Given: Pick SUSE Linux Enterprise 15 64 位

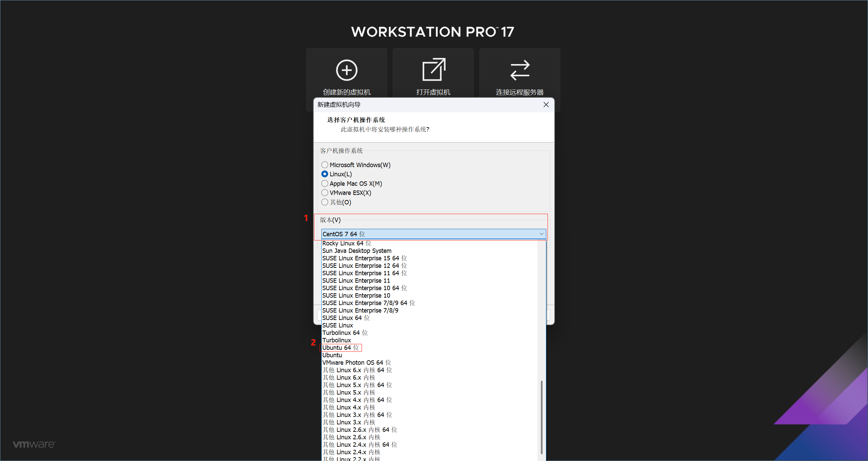Looking at the screenshot, I should click(429, 258).
